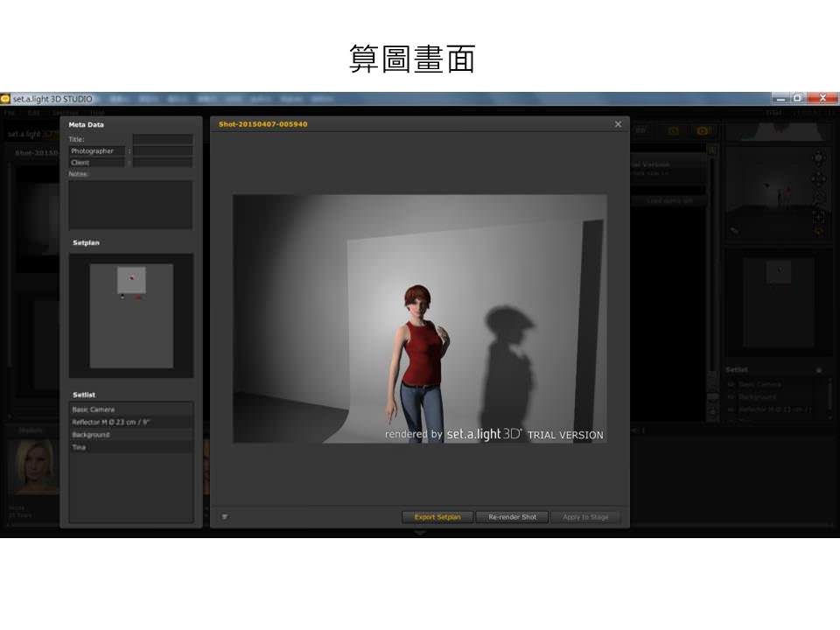Screen dimensions: 840x630
Task: Click the Re-render Shot button
Action: pyautogui.click(x=512, y=517)
